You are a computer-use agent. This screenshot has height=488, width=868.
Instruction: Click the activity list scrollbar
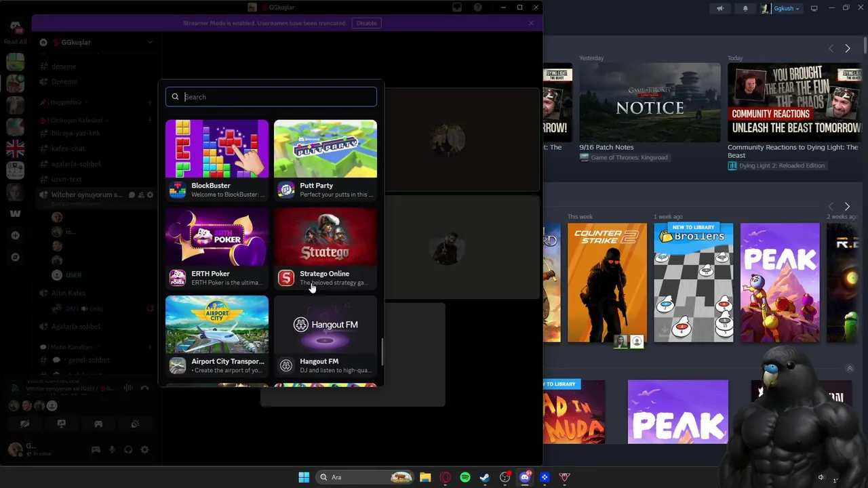[x=382, y=352]
